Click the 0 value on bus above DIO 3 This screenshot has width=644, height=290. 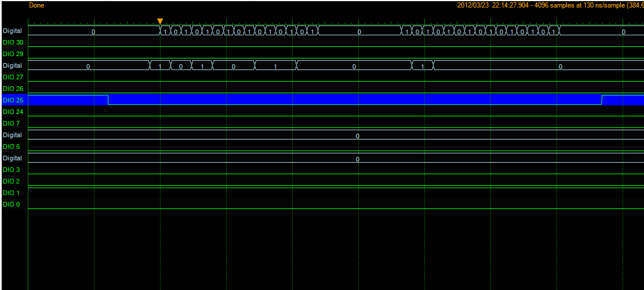tap(357, 159)
